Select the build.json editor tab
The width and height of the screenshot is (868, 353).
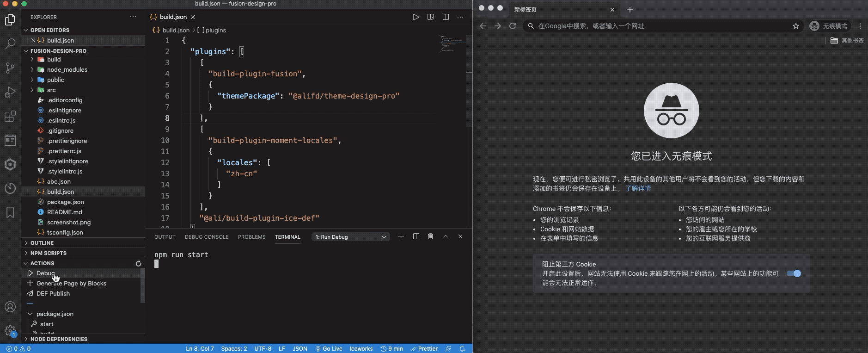[x=173, y=17]
